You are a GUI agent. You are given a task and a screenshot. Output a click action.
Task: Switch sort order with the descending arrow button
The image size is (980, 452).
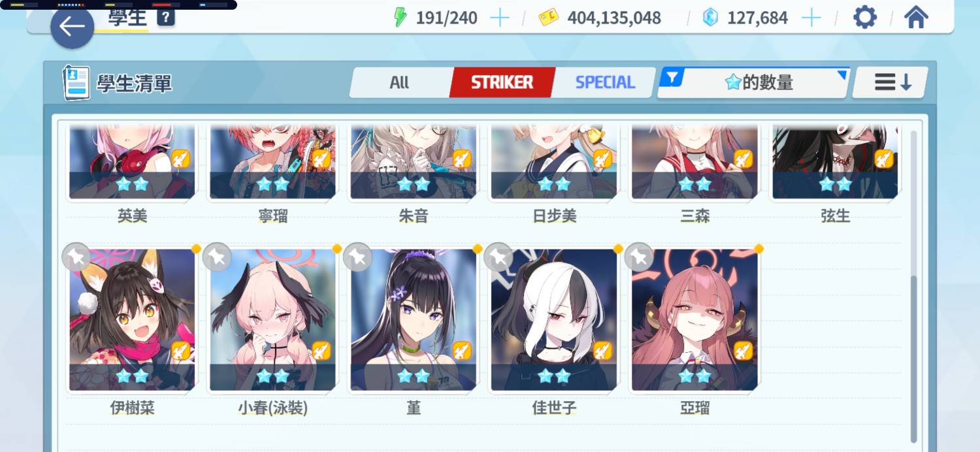tap(893, 82)
